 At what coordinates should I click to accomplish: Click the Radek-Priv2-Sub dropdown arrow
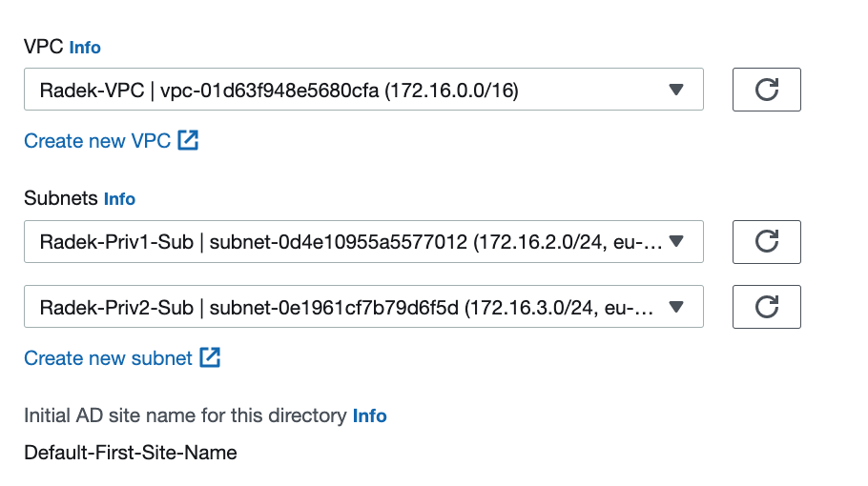point(676,307)
